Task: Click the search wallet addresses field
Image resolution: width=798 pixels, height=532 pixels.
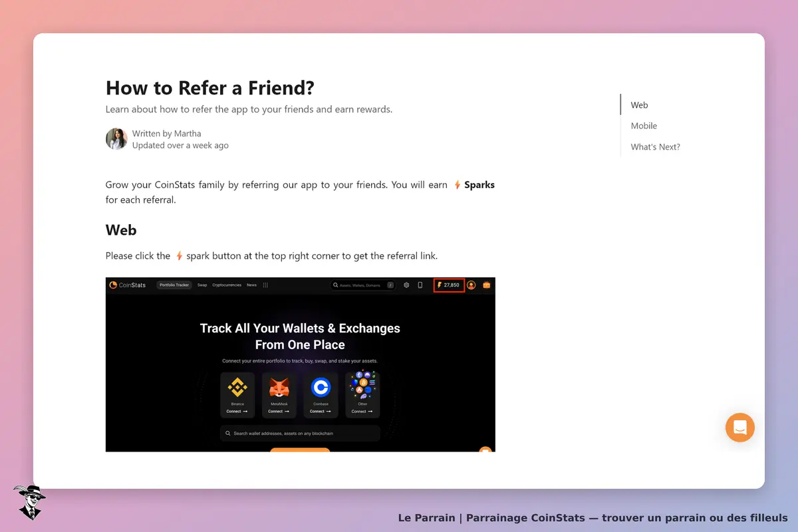Action: pyautogui.click(x=300, y=434)
